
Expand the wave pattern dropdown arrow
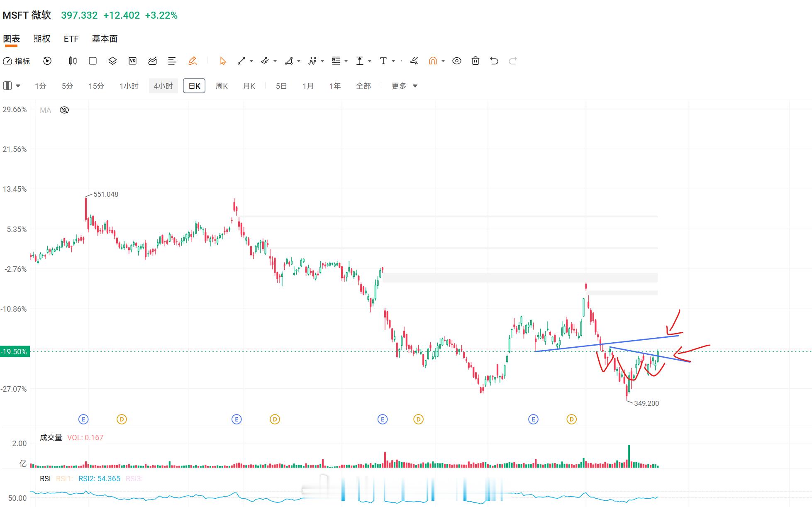(x=322, y=61)
